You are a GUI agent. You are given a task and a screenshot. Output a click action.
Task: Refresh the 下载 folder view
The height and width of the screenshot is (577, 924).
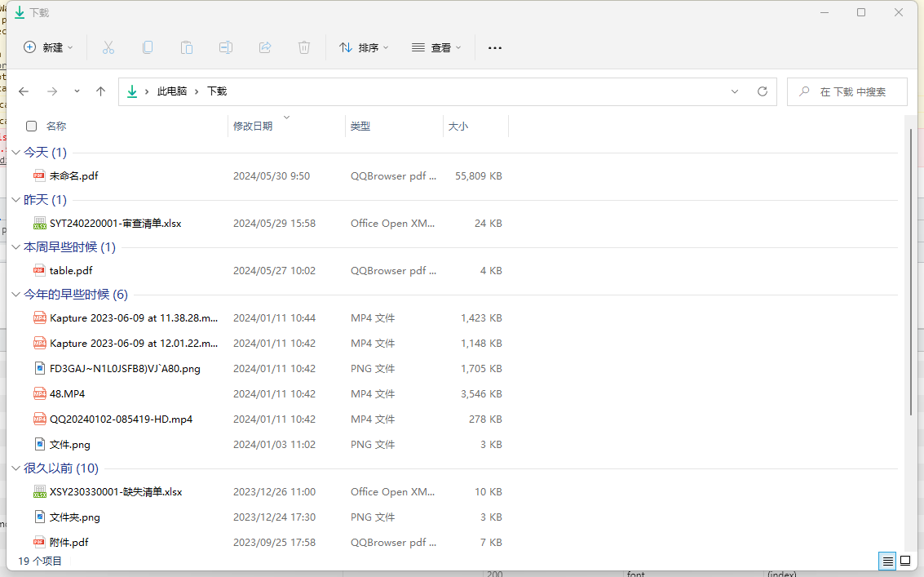pyautogui.click(x=763, y=91)
